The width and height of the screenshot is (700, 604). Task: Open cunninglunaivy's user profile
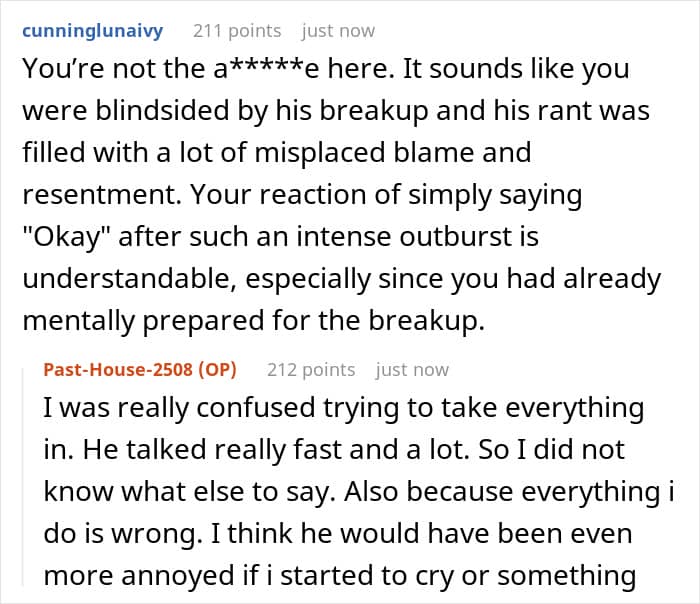pos(92,31)
